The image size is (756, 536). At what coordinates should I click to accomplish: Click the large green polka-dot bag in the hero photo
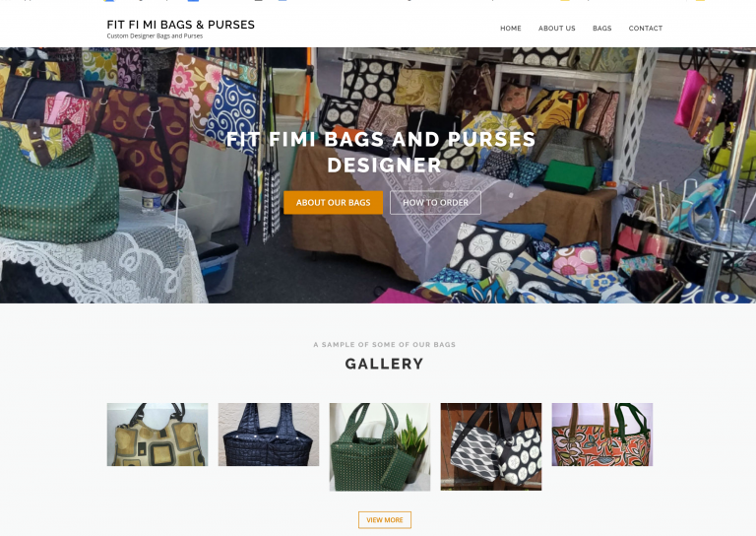(58, 188)
